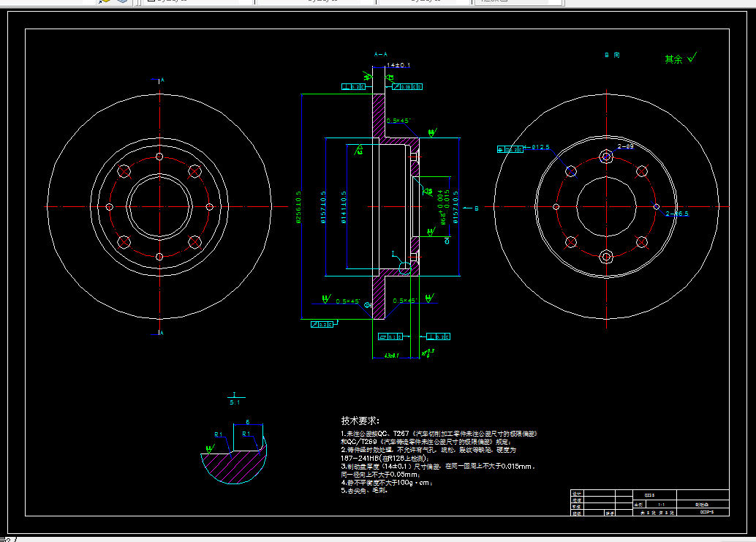Viewport: 756px width, 542px height.
Task: Click the 'A-A' section view label
Action: coord(380,54)
